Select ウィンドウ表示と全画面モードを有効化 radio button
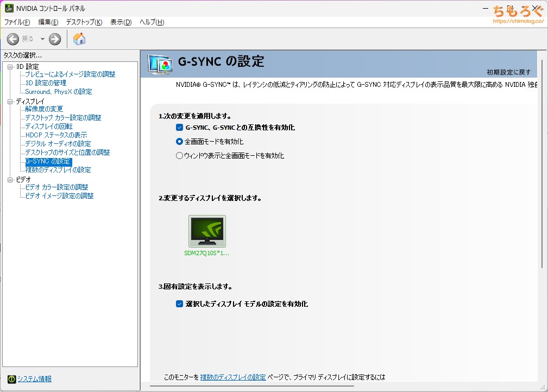This screenshot has height=392, width=548. [x=179, y=155]
